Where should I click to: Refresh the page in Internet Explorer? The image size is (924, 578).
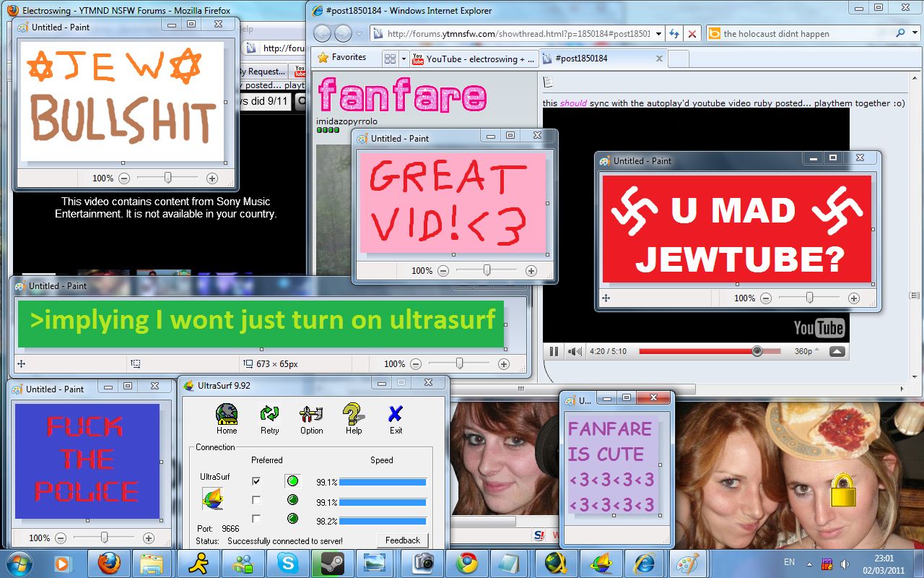[x=674, y=33]
